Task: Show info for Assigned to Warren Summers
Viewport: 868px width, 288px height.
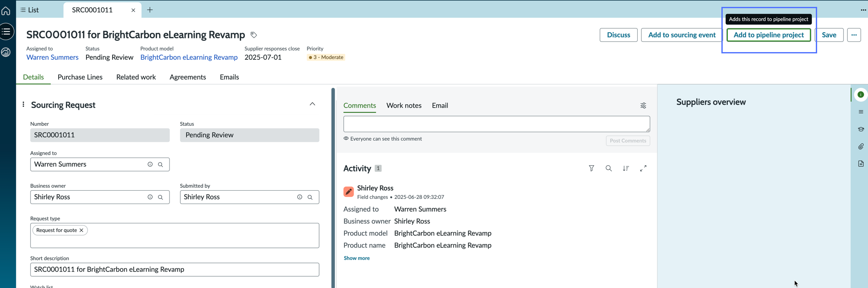Action: click(150, 164)
